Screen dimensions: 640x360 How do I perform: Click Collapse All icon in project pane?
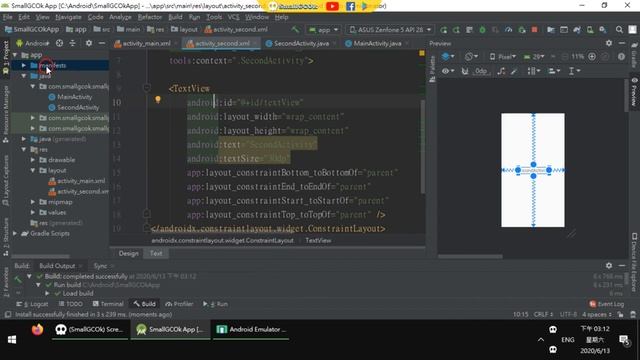point(72,43)
